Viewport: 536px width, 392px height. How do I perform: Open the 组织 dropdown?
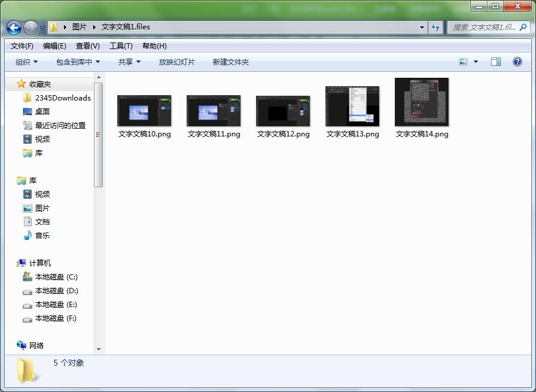click(27, 62)
